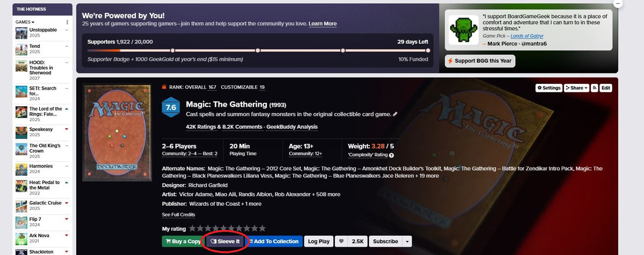Log a play of this game

[319, 242]
